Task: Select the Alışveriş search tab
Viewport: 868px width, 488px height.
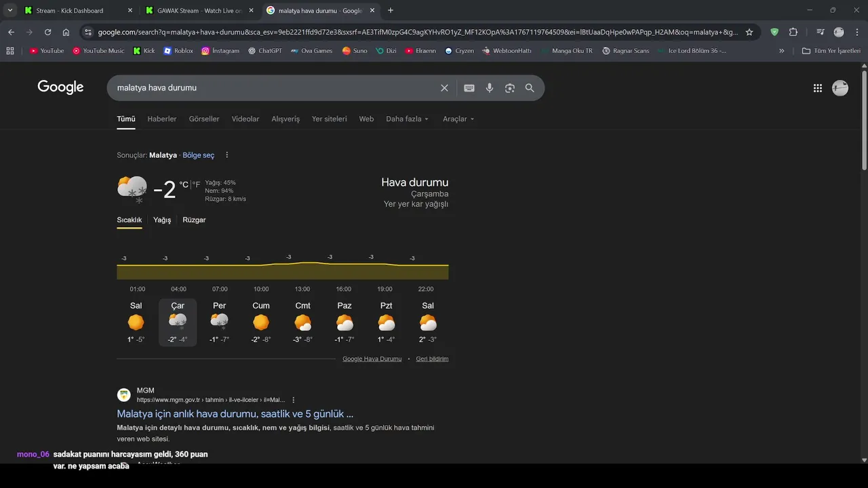Action: pos(285,119)
